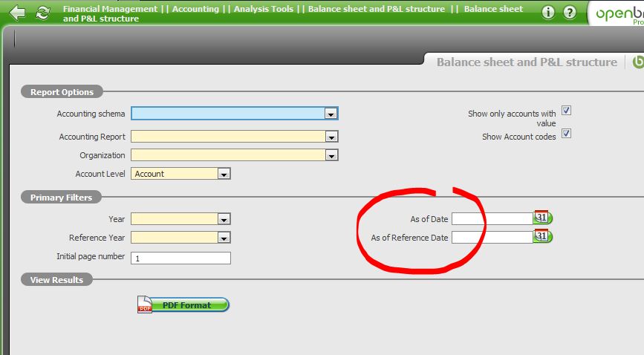Click the As of Date input field
Screen dimensions: 644x355
pyautogui.click(x=492, y=218)
